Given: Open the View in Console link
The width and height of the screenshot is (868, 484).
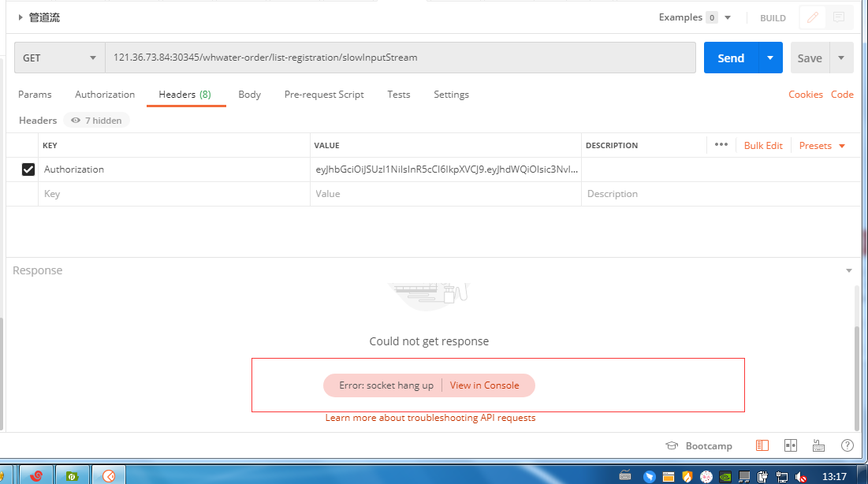Looking at the screenshot, I should 486,385.
